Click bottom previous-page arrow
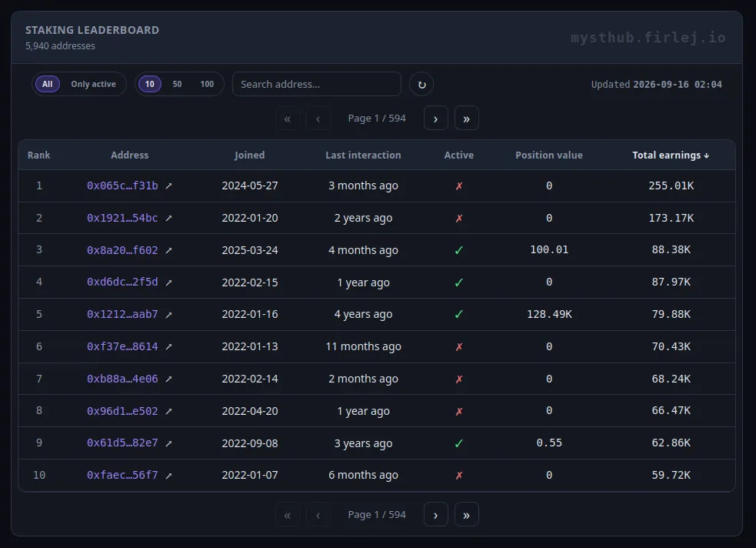 [318, 515]
